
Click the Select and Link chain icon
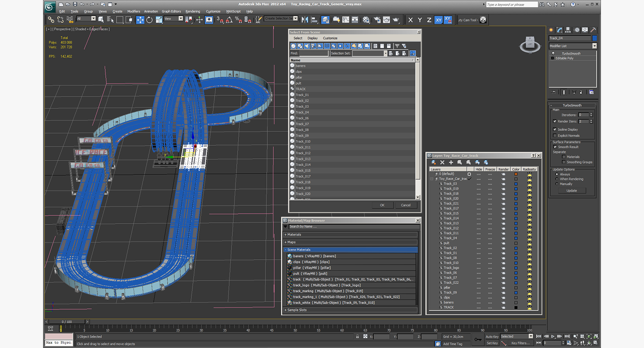[51, 20]
